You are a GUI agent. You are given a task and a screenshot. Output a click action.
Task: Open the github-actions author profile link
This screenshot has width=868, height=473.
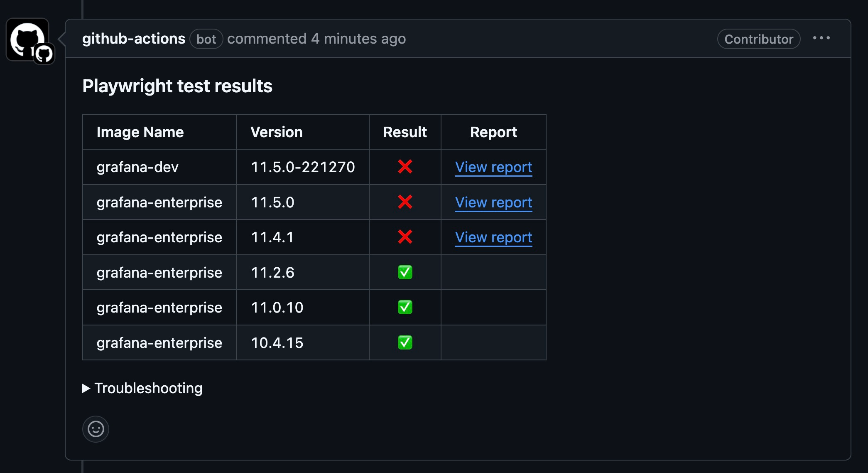tap(133, 39)
